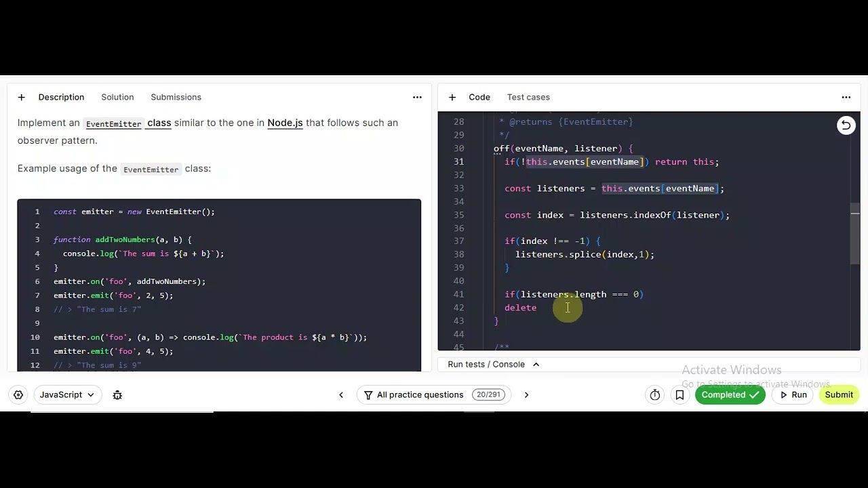
Task: Add new tab in Description panel
Action: (x=21, y=98)
